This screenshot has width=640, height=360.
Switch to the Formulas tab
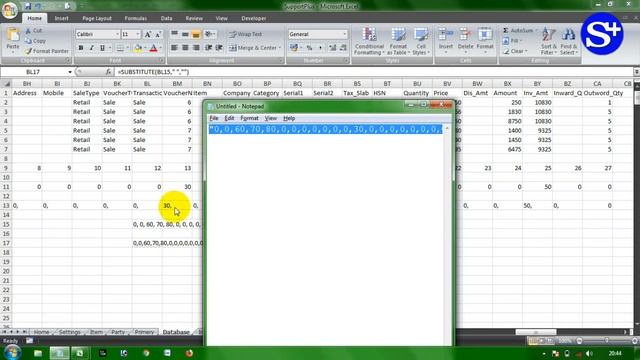tap(136, 18)
